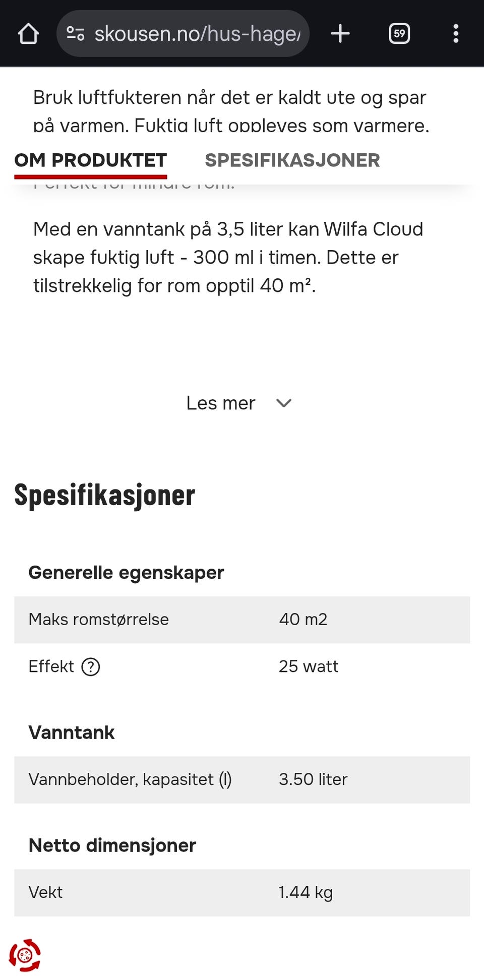
Task: Click the Vannbeholder kapasitet row
Action: tap(242, 780)
